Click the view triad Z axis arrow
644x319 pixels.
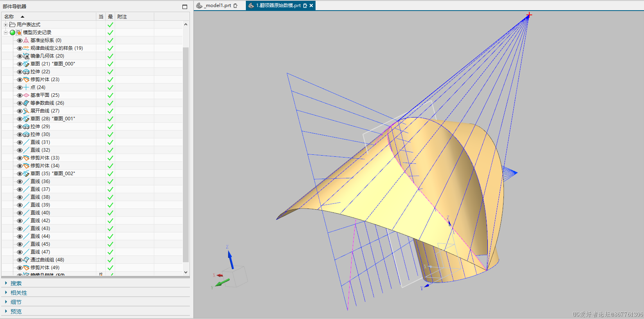click(230, 259)
